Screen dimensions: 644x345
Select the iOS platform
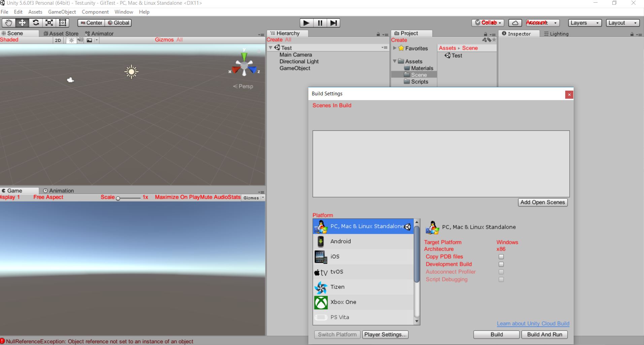(363, 257)
